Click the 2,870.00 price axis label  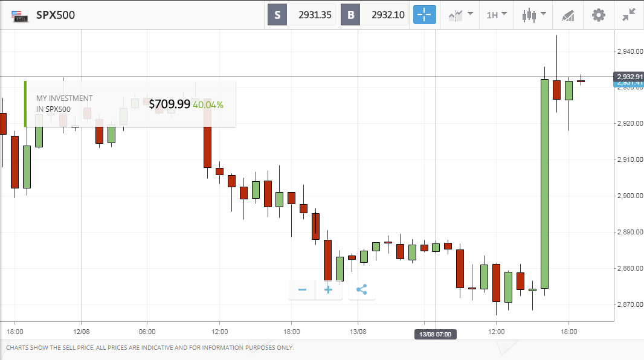tap(630, 304)
